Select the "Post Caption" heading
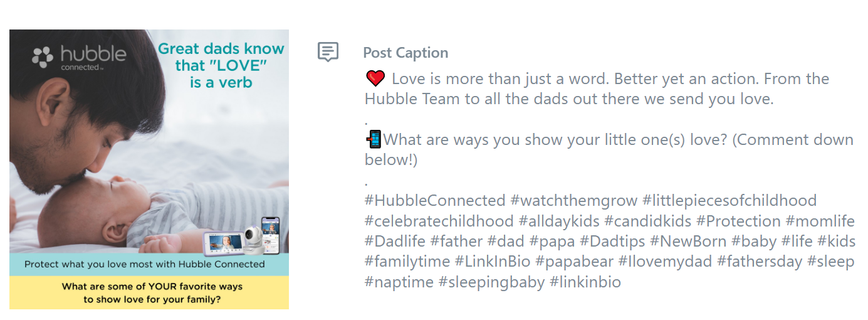868x320 pixels. pyautogui.click(x=405, y=53)
